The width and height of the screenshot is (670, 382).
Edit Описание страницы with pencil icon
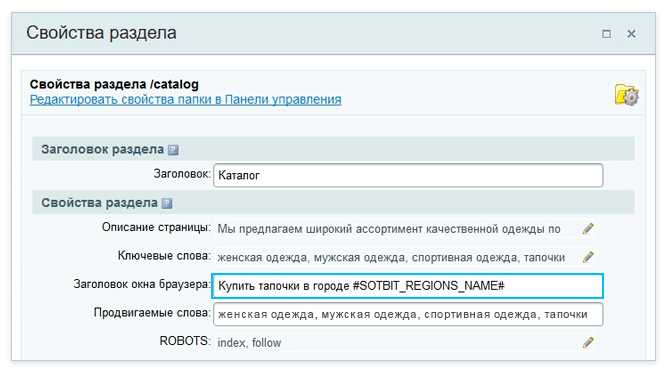[588, 229]
